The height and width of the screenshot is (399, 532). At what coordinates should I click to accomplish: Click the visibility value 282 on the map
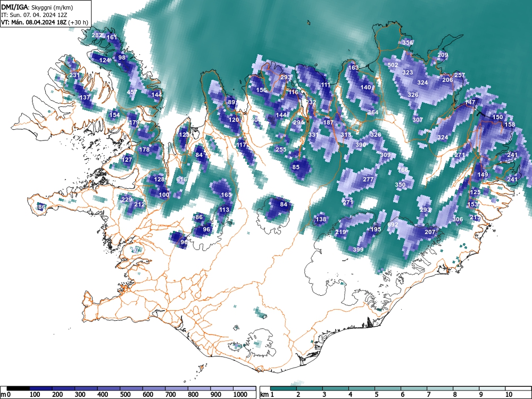point(97,35)
